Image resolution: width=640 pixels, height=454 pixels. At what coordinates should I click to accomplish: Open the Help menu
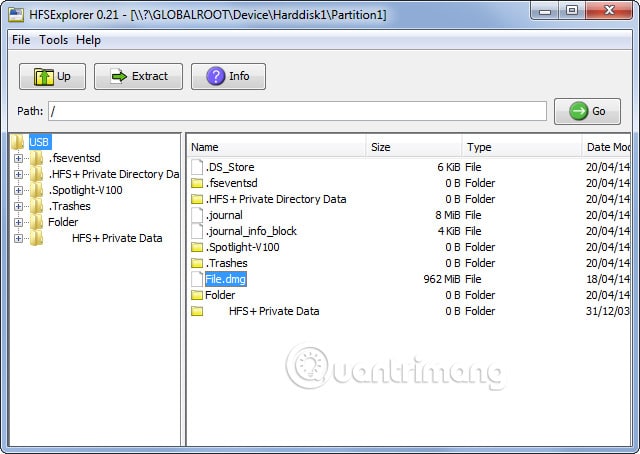(88, 40)
